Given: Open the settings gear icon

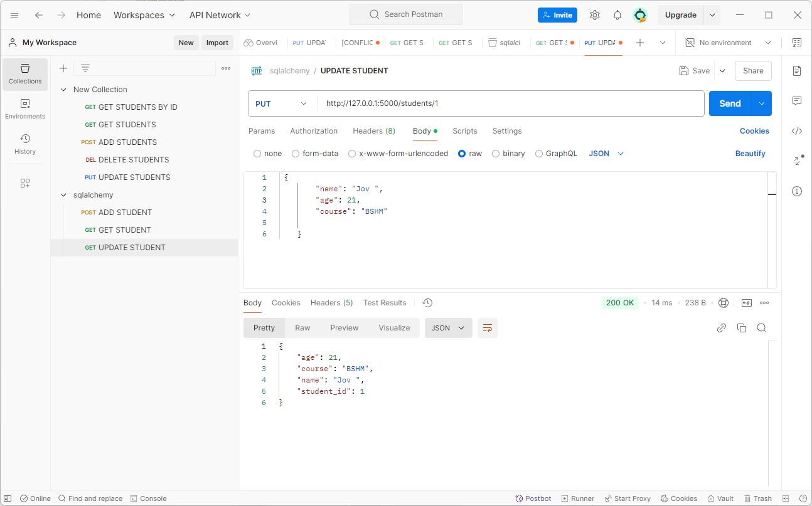Looking at the screenshot, I should [x=595, y=15].
